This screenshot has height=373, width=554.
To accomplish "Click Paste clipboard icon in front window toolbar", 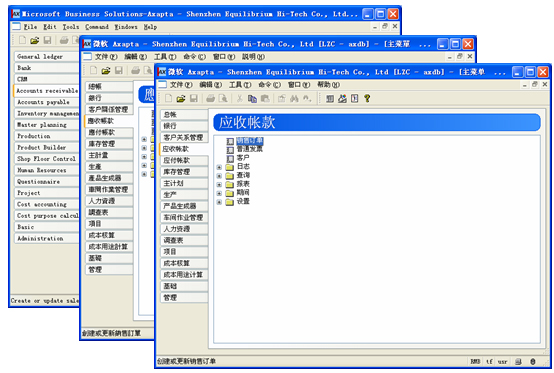I will pos(265,99).
